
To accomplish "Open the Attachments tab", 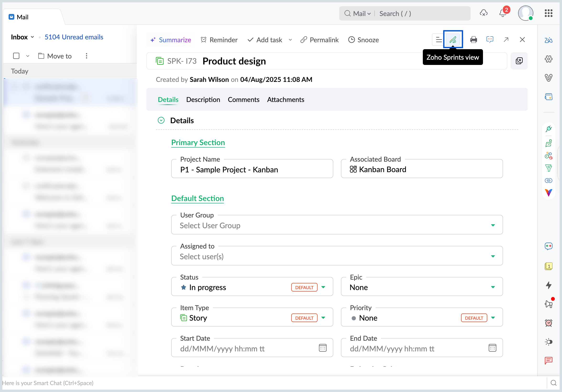I will pyautogui.click(x=286, y=100).
